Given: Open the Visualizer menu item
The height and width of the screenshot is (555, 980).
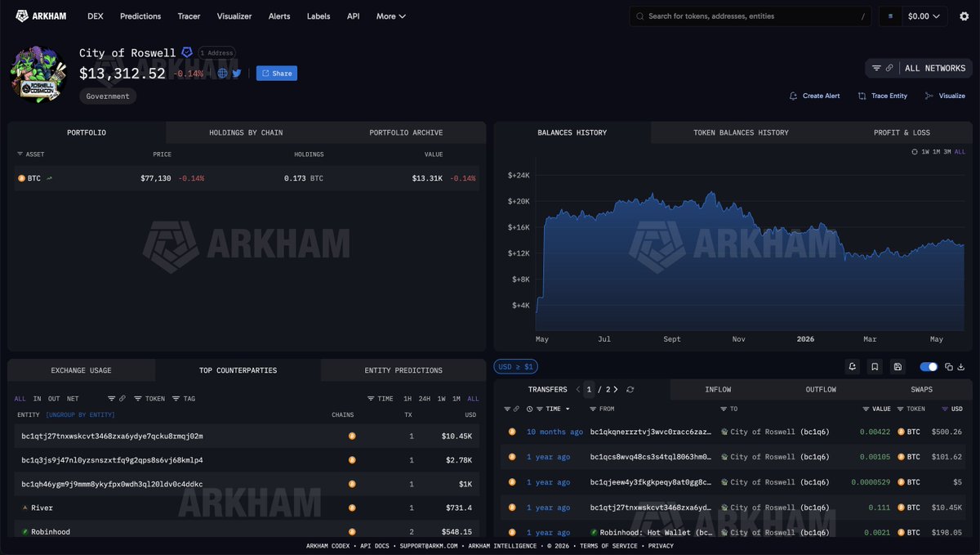Looking at the screenshot, I should tap(234, 16).
